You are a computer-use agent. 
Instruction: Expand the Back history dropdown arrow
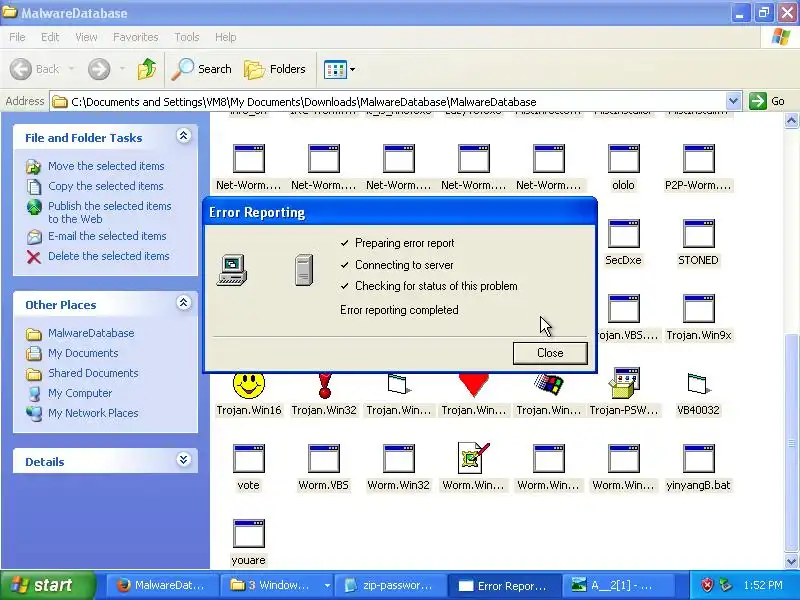71,69
